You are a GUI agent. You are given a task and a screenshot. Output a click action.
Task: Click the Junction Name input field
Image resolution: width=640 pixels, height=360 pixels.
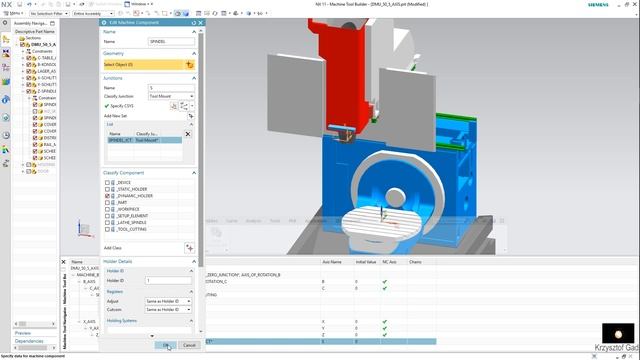(171, 88)
